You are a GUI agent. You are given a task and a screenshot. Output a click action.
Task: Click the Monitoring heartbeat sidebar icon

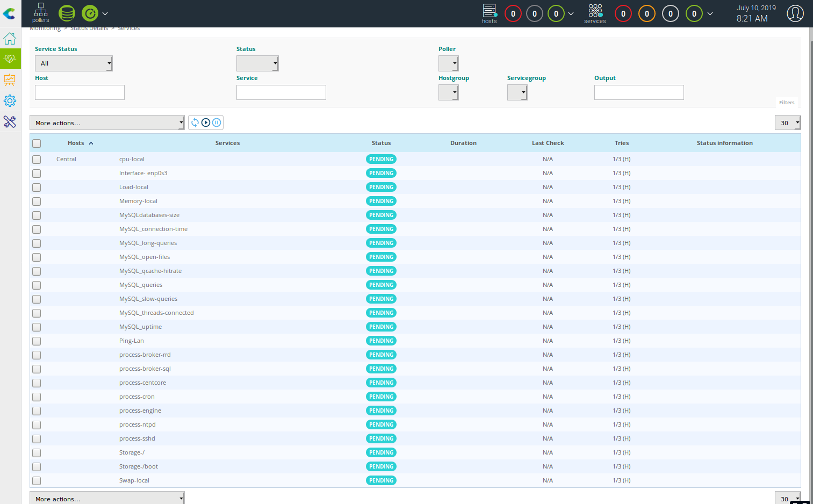click(x=10, y=59)
